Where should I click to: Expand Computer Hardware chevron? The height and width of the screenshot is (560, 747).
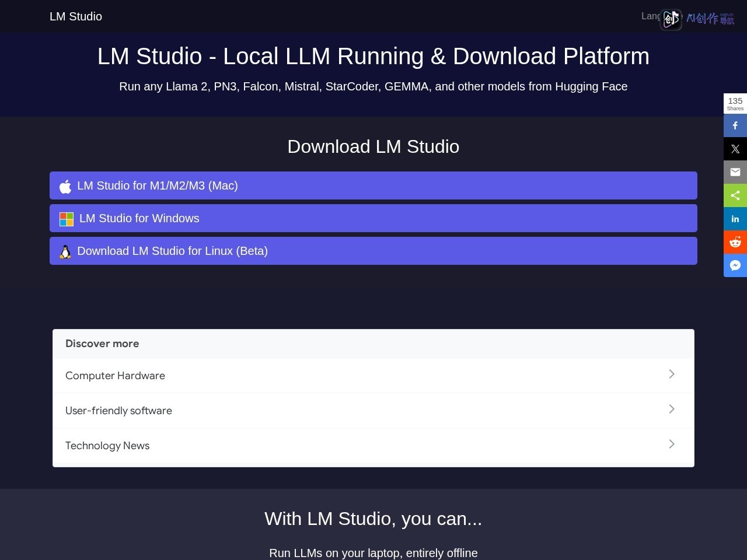click(672, 374)
